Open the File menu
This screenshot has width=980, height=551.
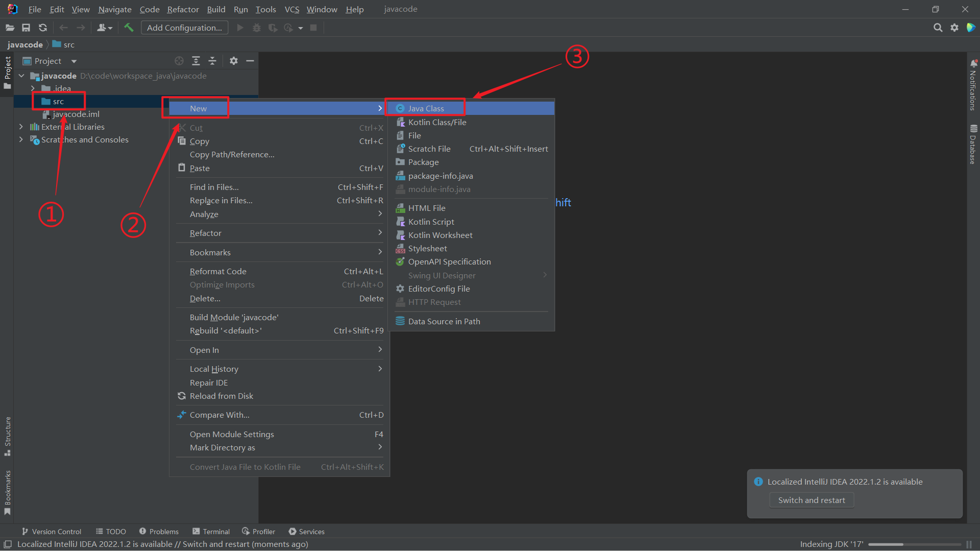click(35, 9)
